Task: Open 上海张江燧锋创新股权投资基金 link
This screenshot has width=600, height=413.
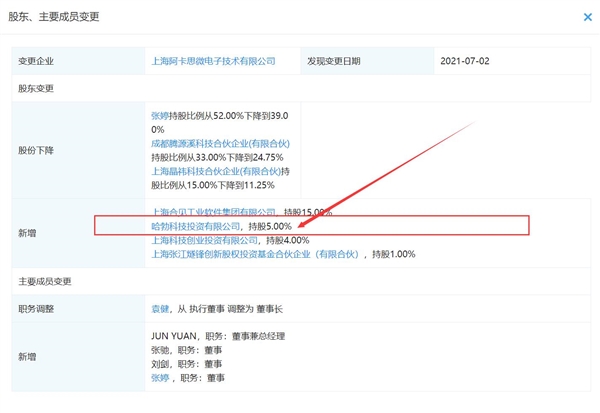Action: tap(265, 255)
